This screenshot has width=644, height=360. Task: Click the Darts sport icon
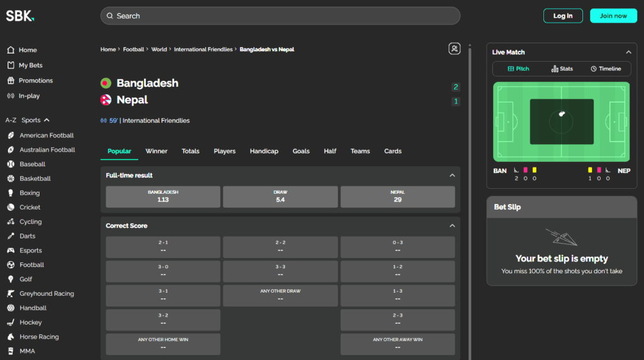tap(11, 236)
